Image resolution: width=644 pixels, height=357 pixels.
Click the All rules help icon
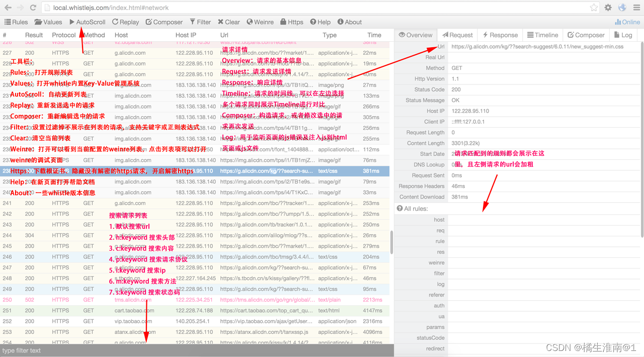click(x=400, y=208)
